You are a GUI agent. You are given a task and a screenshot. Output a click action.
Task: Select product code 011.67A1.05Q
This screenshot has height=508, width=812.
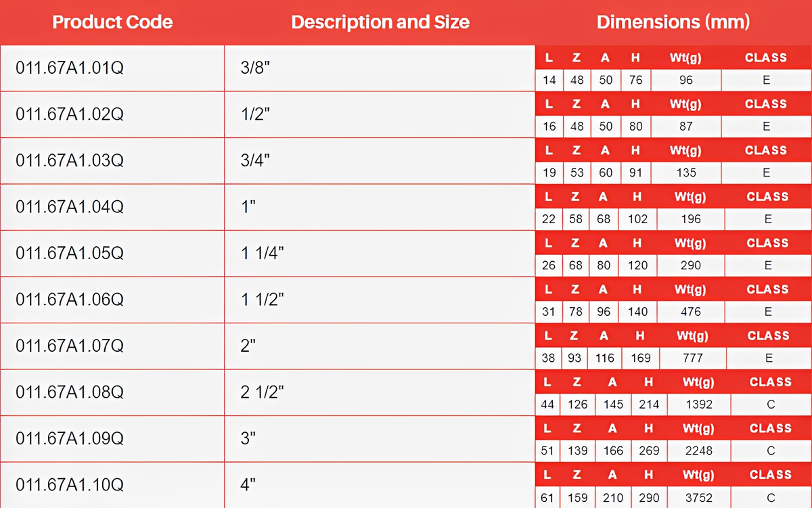click(x=70, y=254)
